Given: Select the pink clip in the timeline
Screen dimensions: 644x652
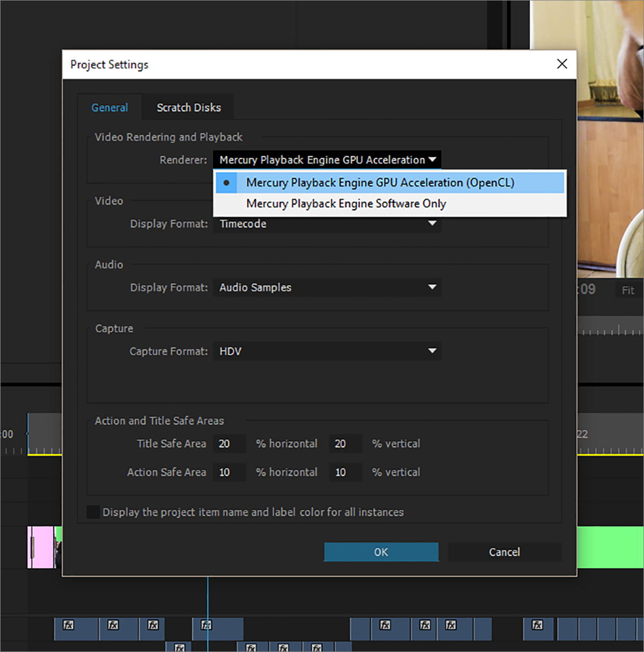Looking at the screenshot, I should click(x=41, y=547).
